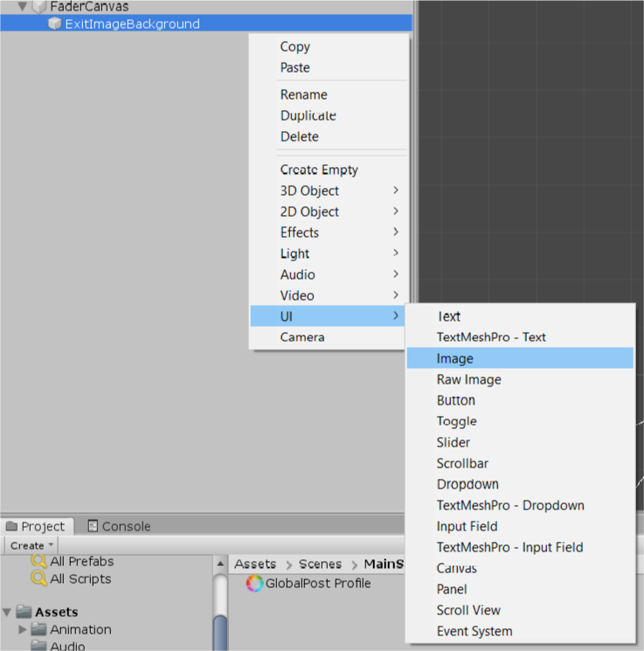Select the Animation folder icon

pyautogui.click(x=39, y=629)
